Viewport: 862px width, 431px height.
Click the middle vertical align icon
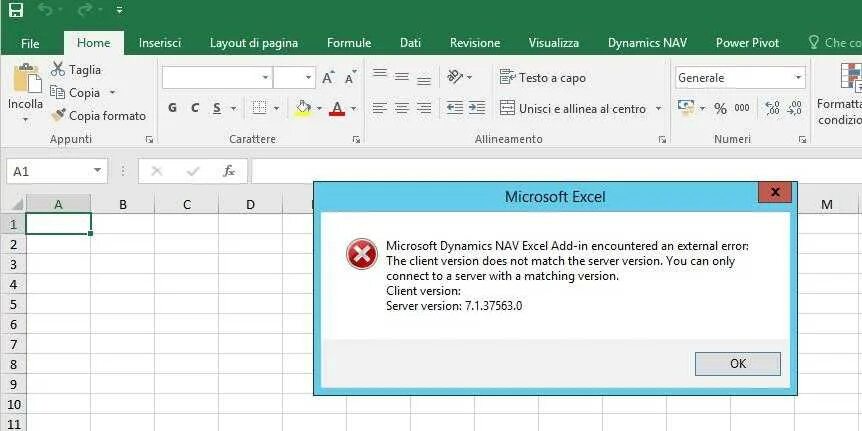pyautogui.click(x=402, y=76)
